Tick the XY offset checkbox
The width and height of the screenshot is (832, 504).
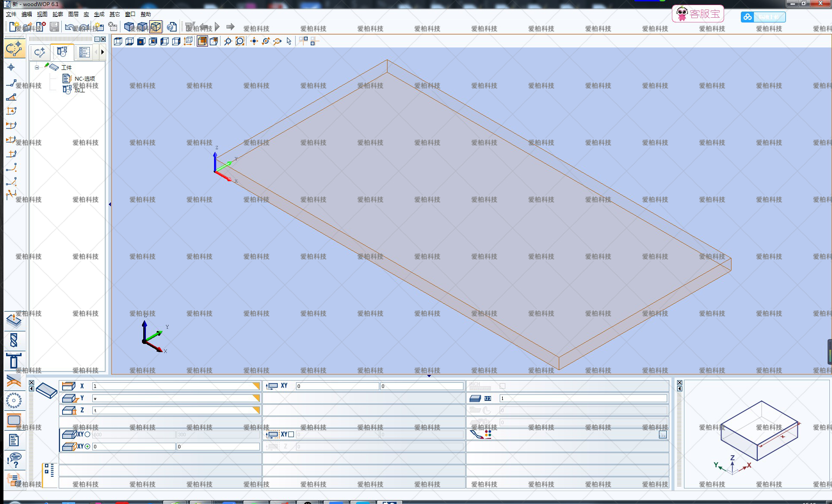coord(291,435)
